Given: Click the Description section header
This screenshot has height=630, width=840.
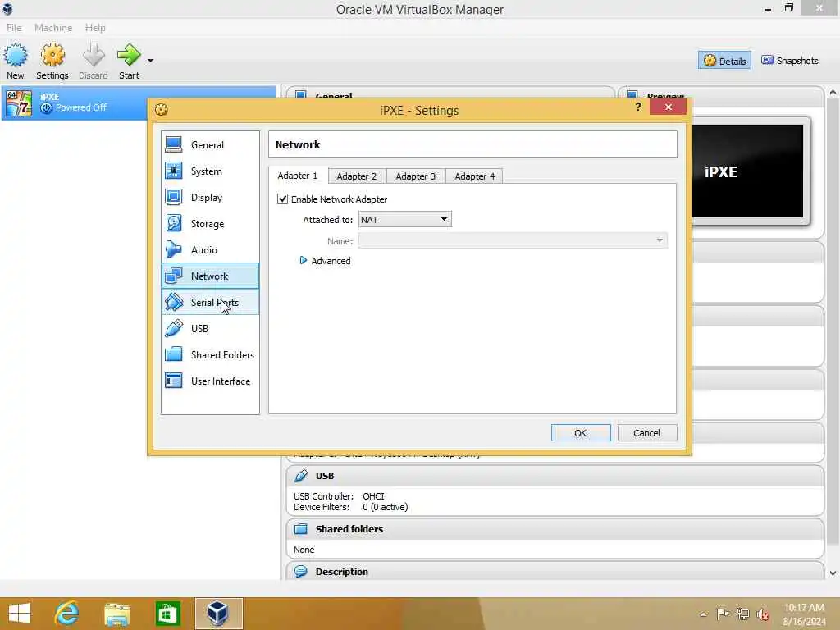Looking at the screenshot, I should click(x=555, y=571).
